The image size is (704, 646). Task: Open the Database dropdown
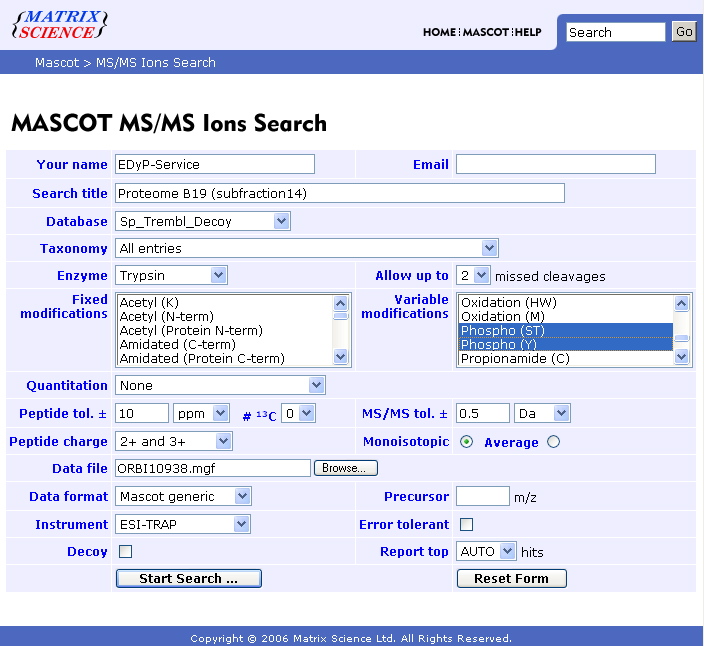tap(203, 221)
